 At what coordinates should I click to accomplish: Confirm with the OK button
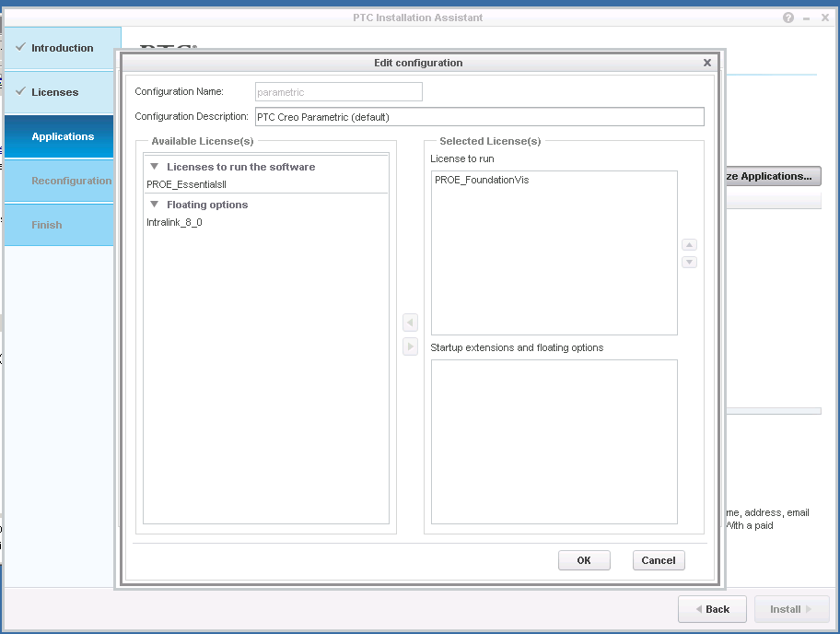[x=584, y=560]
